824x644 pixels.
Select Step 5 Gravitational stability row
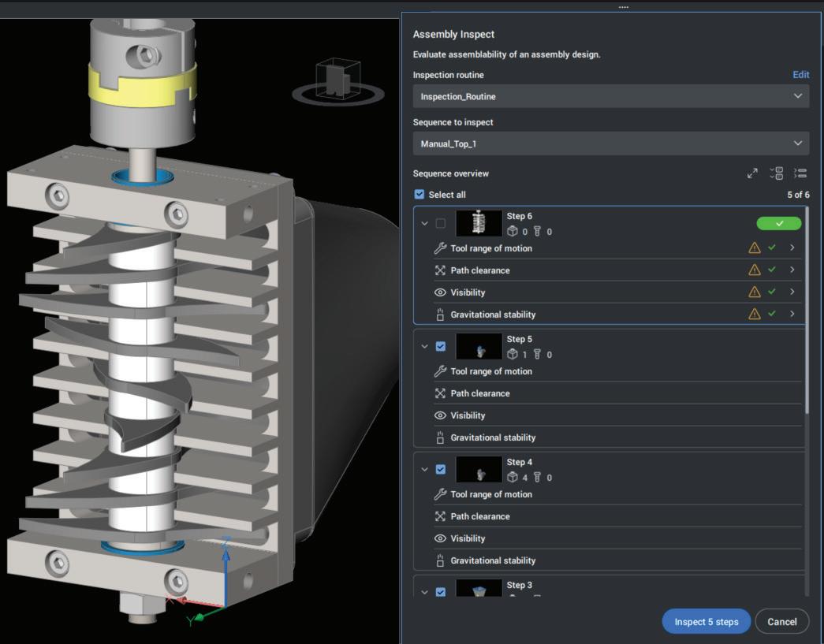coord(617,437)
